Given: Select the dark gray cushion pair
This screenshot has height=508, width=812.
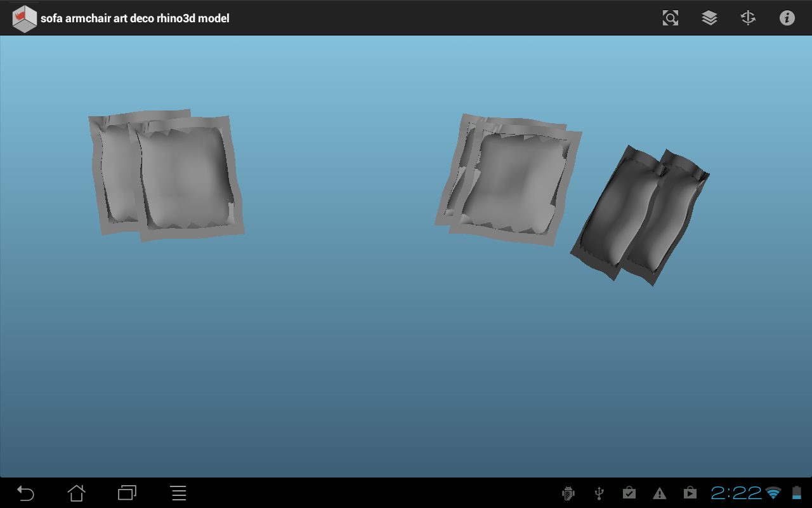Looking at the screenshot, I should 639,215.
